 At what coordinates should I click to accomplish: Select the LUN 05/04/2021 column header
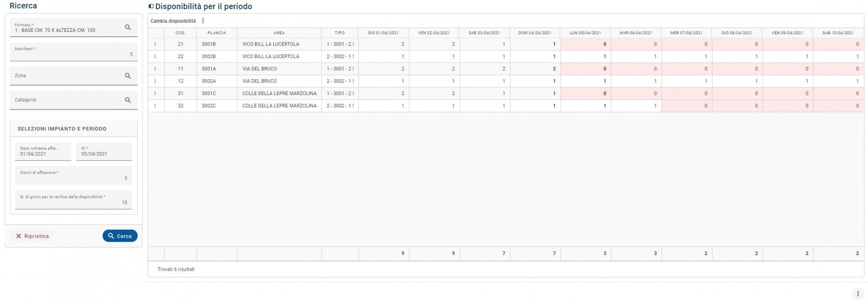(x=585, y=33)
